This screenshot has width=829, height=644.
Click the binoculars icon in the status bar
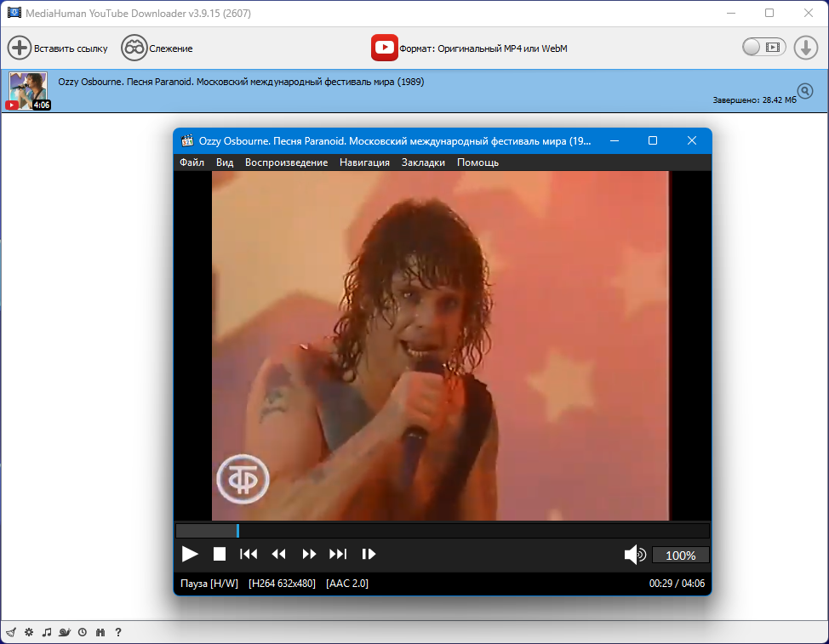[x=100, y=632]
